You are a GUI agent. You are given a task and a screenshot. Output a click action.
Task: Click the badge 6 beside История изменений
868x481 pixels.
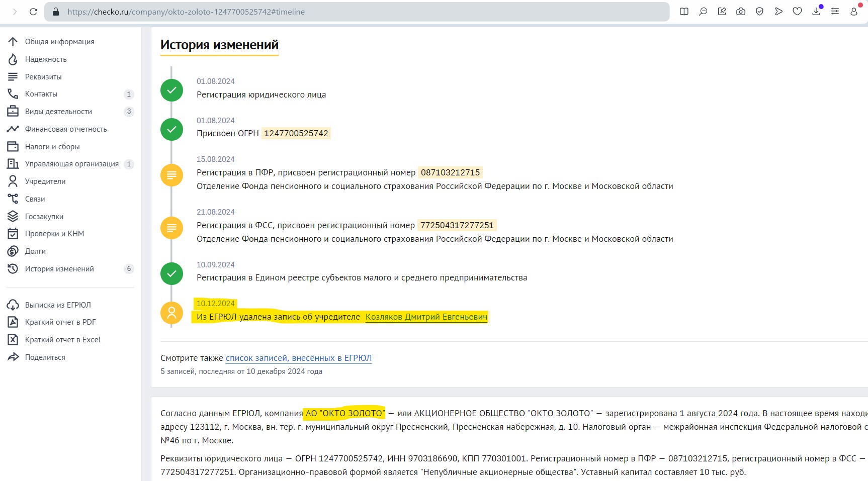[x=129, y=269]
